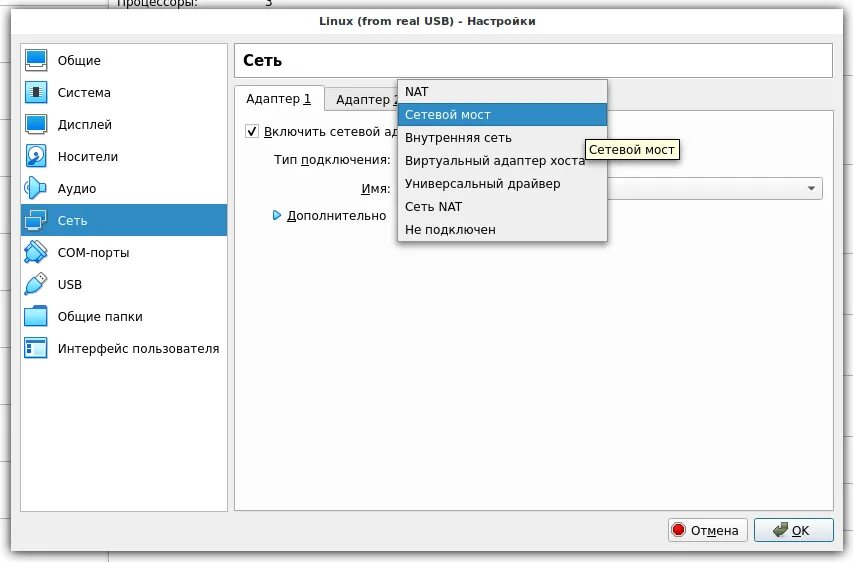Select Аудио label in the sidebar
The image size is (853, 562).
(x=77, y=189)
